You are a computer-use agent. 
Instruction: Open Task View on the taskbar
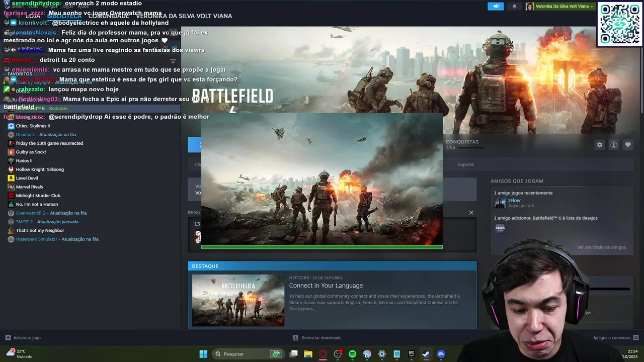tap(294, 354)
